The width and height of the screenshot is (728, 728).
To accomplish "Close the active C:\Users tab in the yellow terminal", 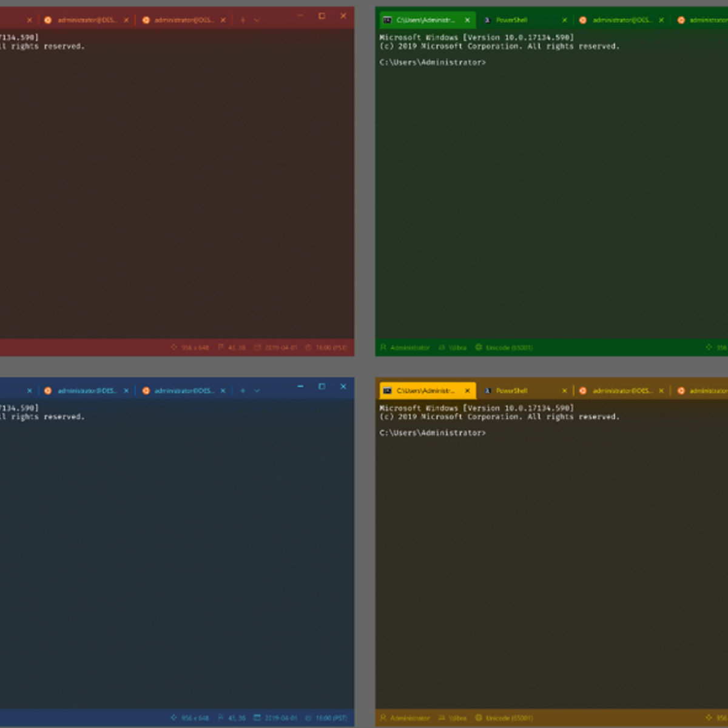I will (467, 391).
